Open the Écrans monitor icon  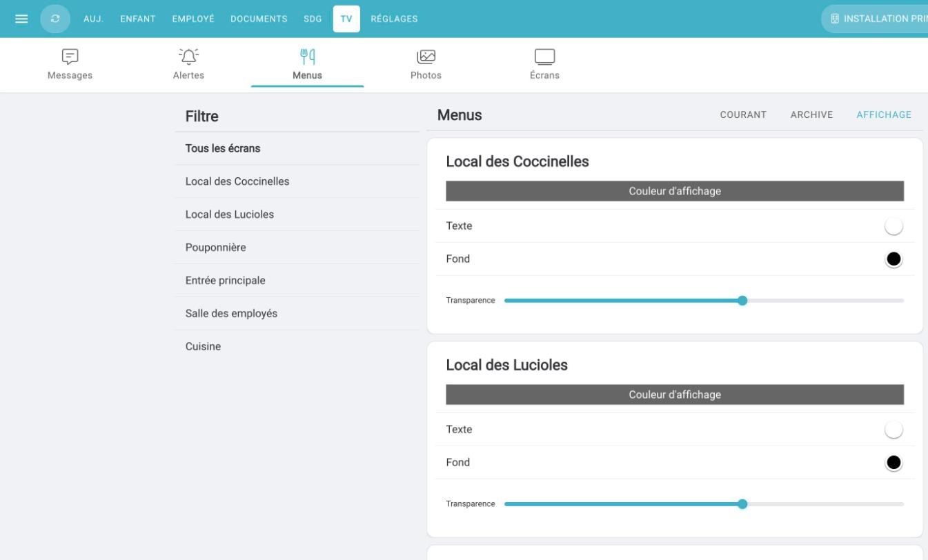coord(544,56)
